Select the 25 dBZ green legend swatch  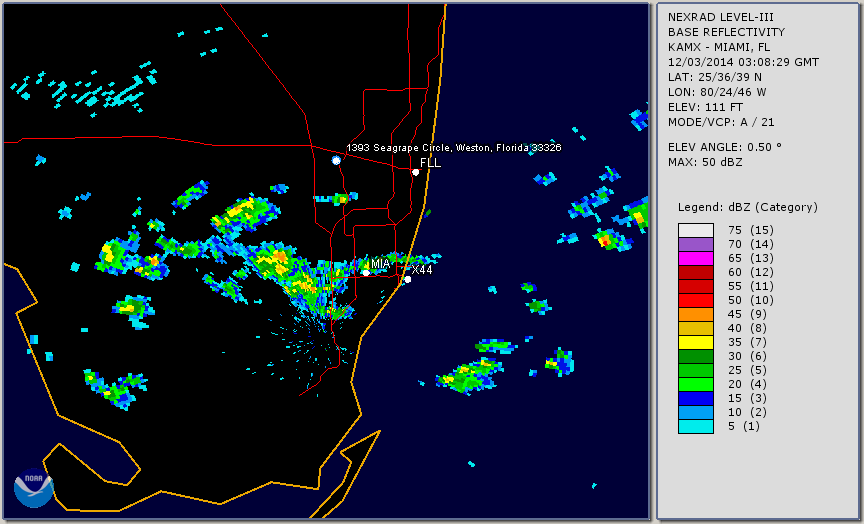pos(696,371)
